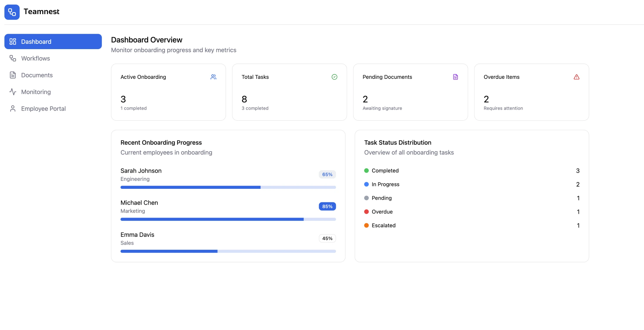
Task: Click Michael Chen's progress bar
Action: pyautogui.click(x=228, y=219)
